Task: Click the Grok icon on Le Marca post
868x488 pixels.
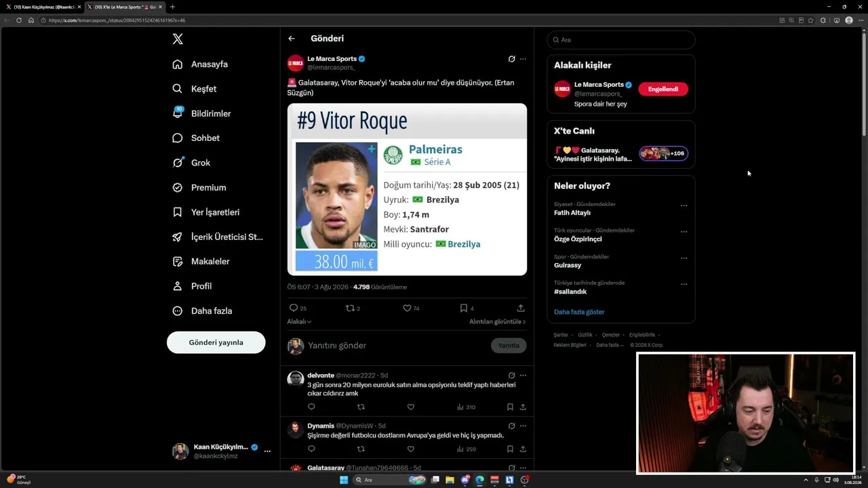Action: coord(512,59)
